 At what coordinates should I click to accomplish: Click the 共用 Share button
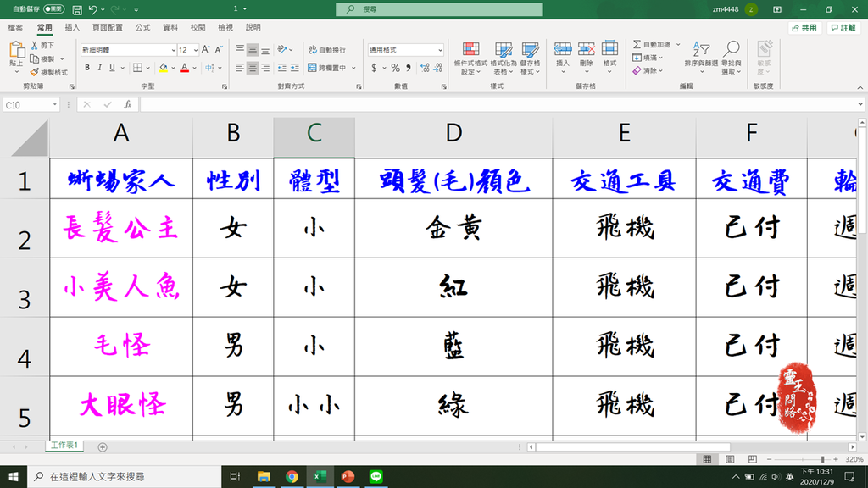[x=804, y=28]
